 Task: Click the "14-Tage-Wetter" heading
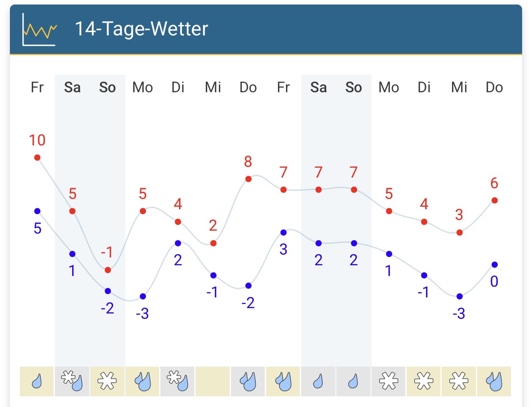pos(141,29)
